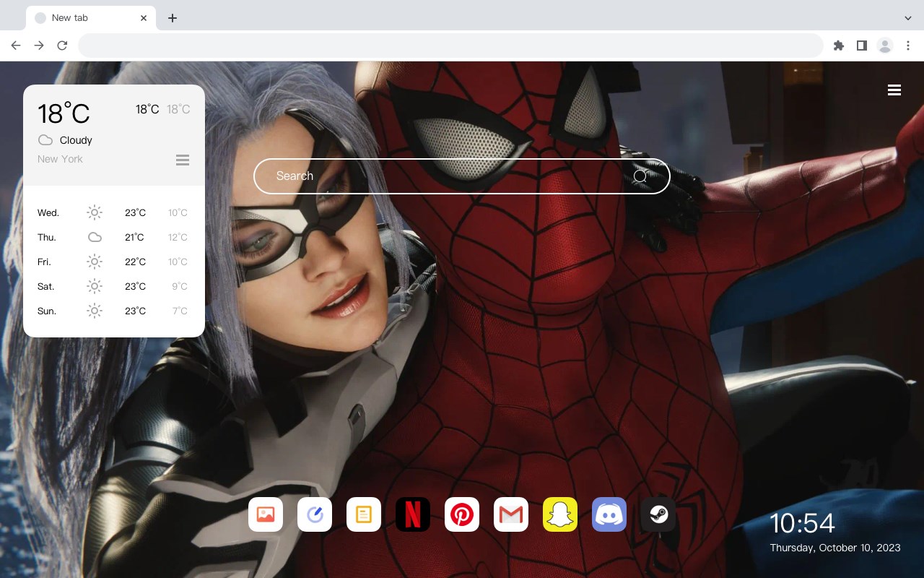The image size is (924, 578).
Task: Select the New tab browser tab
Action: 91,18
